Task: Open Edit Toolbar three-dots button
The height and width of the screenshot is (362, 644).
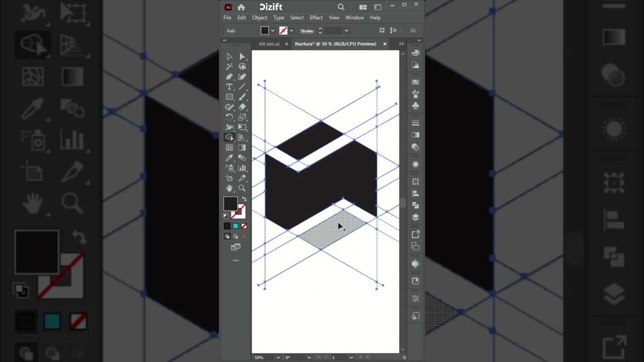Action: [235, 260]
